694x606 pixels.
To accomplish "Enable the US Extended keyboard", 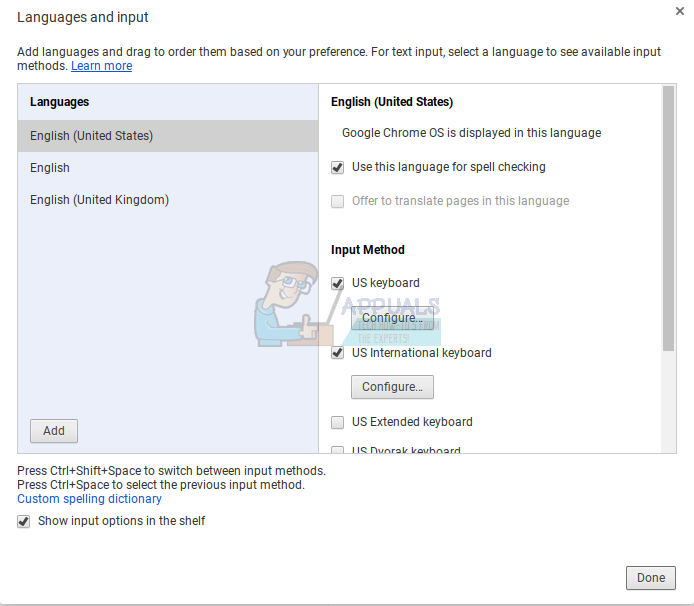I will pos(338,422).
